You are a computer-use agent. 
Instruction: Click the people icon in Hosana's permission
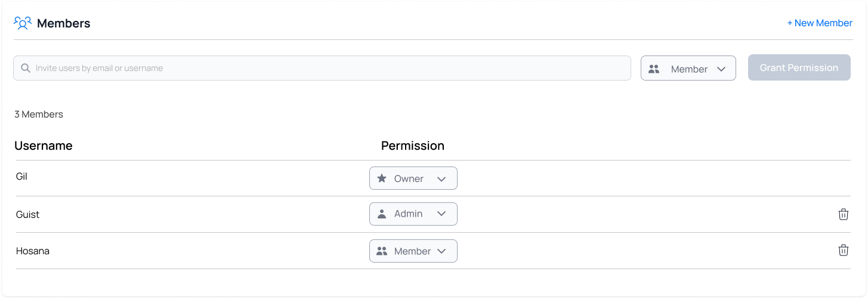click(x=382, y=251)
